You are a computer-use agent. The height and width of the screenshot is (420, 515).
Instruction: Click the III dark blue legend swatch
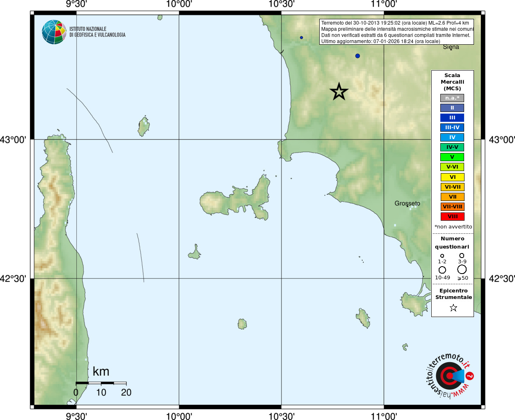coord(452,118)
